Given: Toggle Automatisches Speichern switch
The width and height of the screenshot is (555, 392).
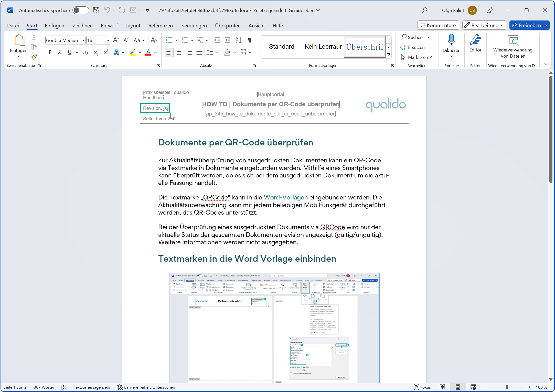Looking at the screenshot, I should click(81, 10).
